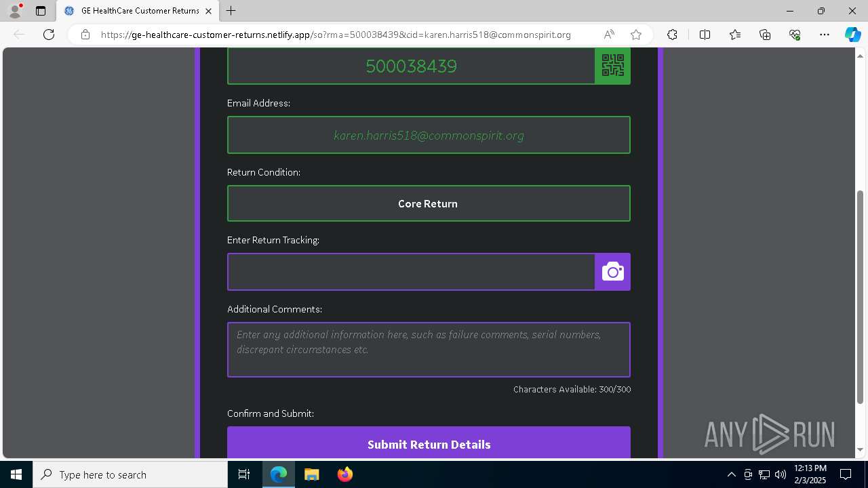
Task: Click the 'Confirm and Submit:' label
Action: click(271, 413)
